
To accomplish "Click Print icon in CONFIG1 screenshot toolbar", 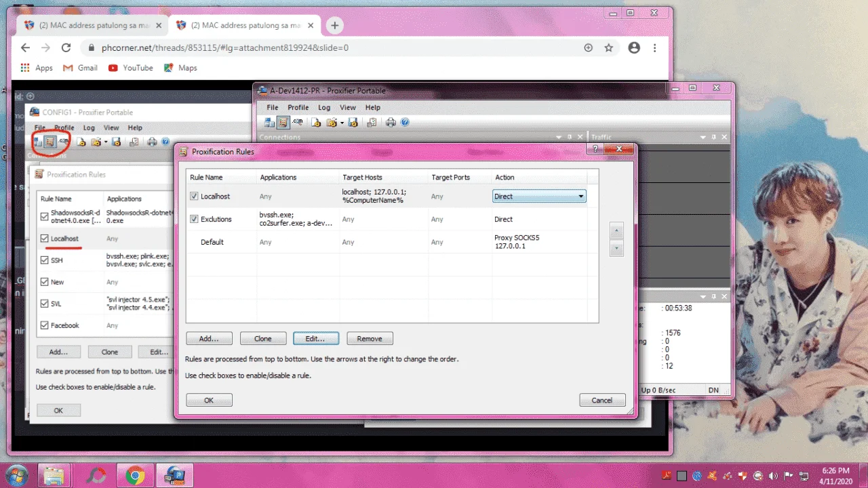I will (x=152, y=142).
